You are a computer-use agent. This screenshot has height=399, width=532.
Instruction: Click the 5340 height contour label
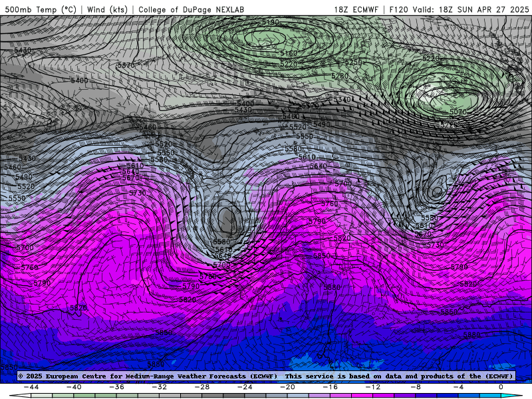pos(342,100)
